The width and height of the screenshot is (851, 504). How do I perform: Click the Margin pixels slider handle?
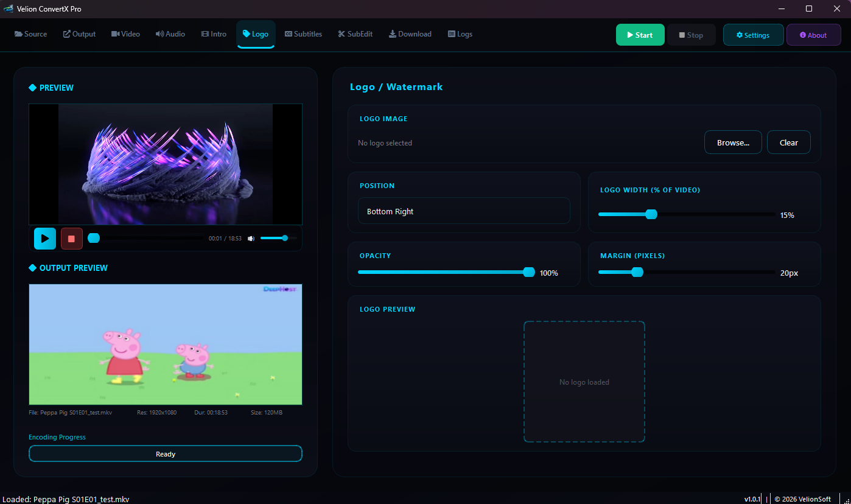click(x=637, y=272)
